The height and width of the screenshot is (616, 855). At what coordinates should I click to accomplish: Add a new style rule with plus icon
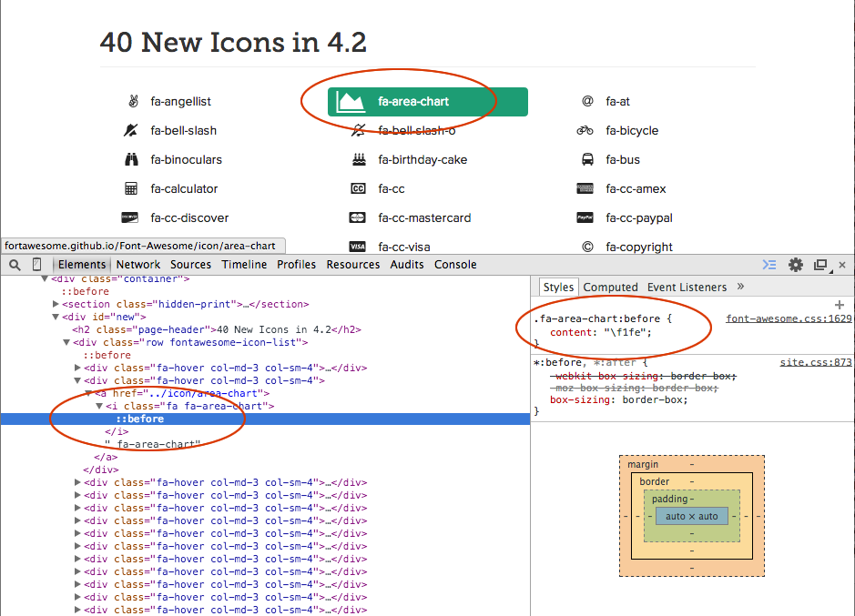click(839, 305)
